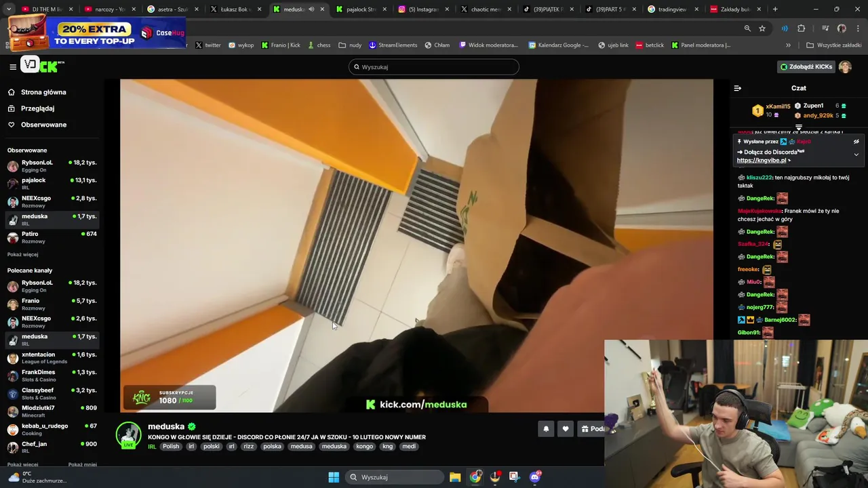Click the Wyszukaj search field on Kick
Viewport: 868px width, 488px height.
434,66
